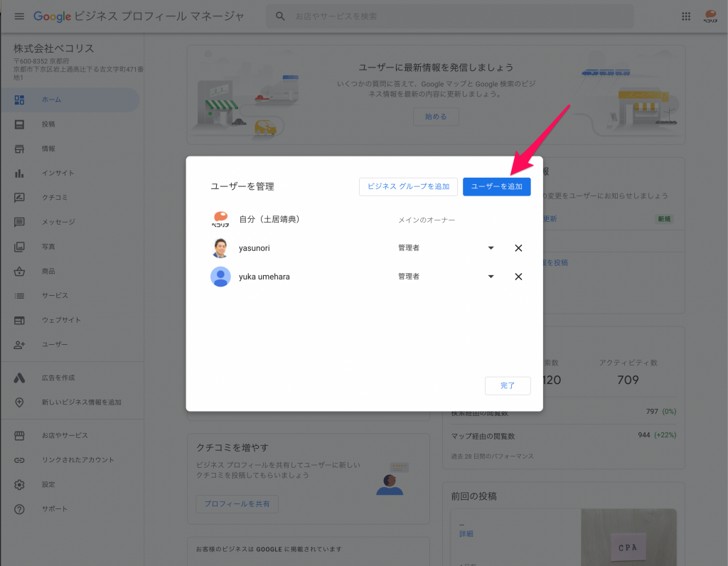Click the 始める button
The width and height of the screenshot is (728, 566).
pos(436,117)
